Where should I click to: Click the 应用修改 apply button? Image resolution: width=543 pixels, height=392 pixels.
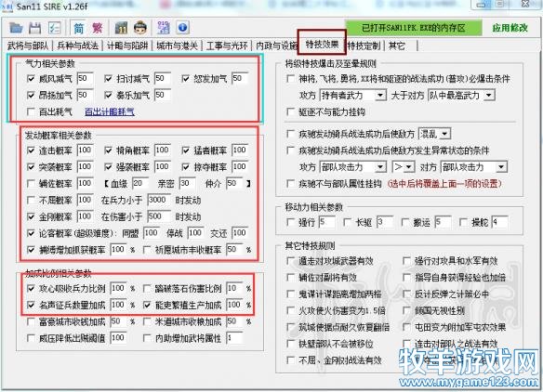pyautogui.click(x=510, y=28)
